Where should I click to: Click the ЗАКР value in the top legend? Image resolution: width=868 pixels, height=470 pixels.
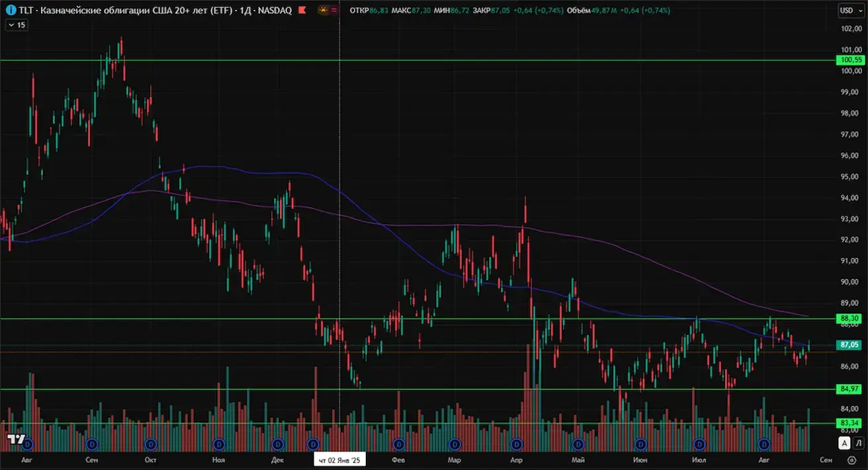(x=500, y=11)
